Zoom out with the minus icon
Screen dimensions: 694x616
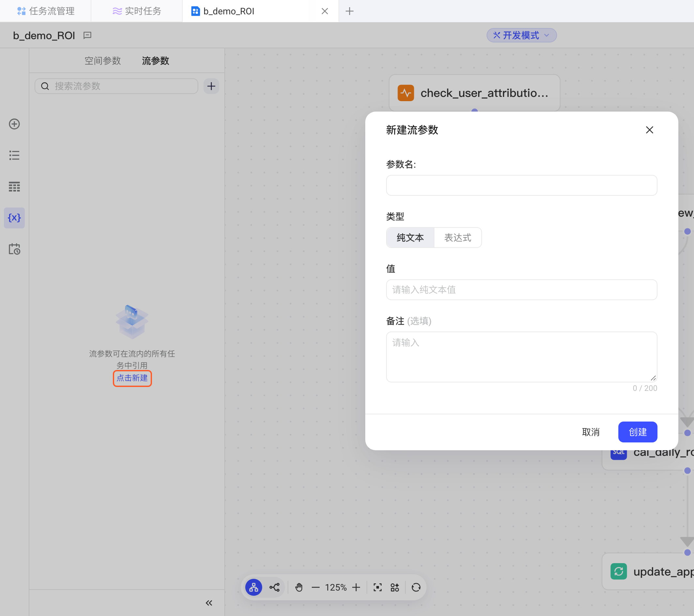pos(315,587)
